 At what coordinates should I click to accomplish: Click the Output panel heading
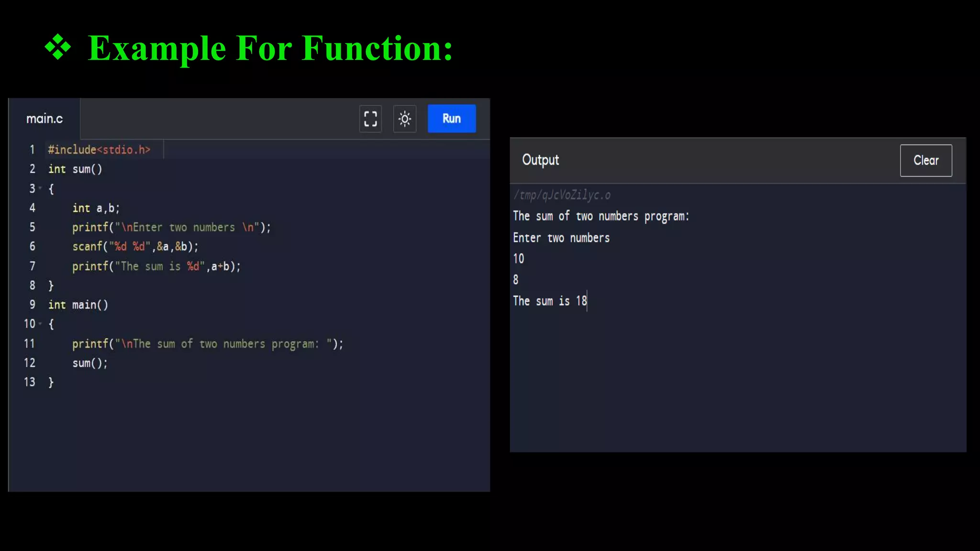click(540, 160)
